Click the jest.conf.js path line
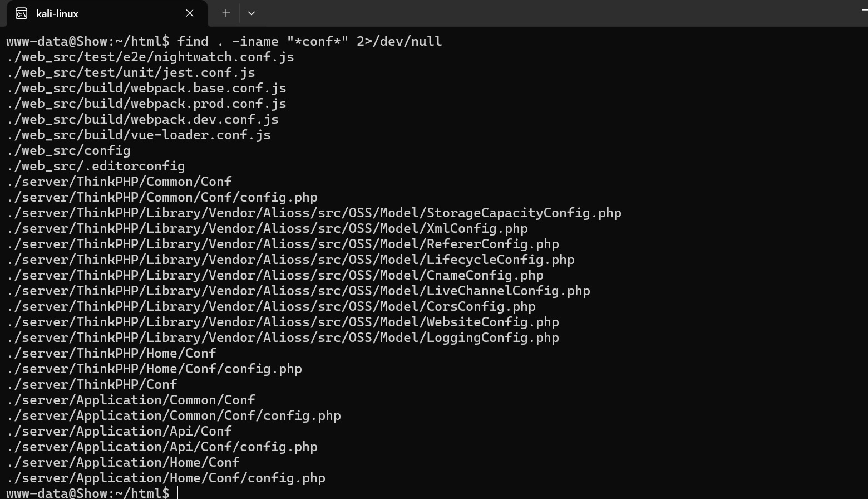Screen dimensions: 868x499 pyautogui.click(x=131, y=72)
